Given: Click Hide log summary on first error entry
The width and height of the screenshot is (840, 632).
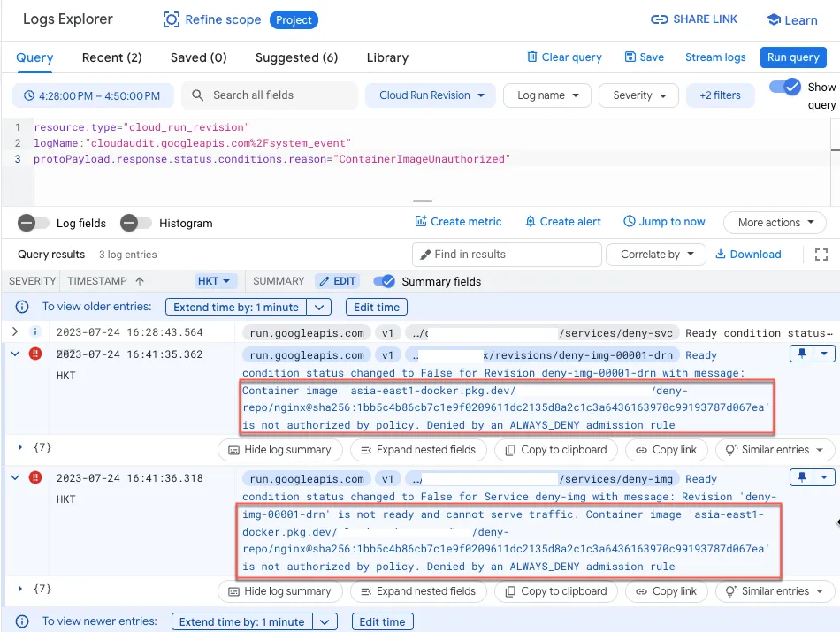Looking at the screenshot, I should [x=279, y=450].
